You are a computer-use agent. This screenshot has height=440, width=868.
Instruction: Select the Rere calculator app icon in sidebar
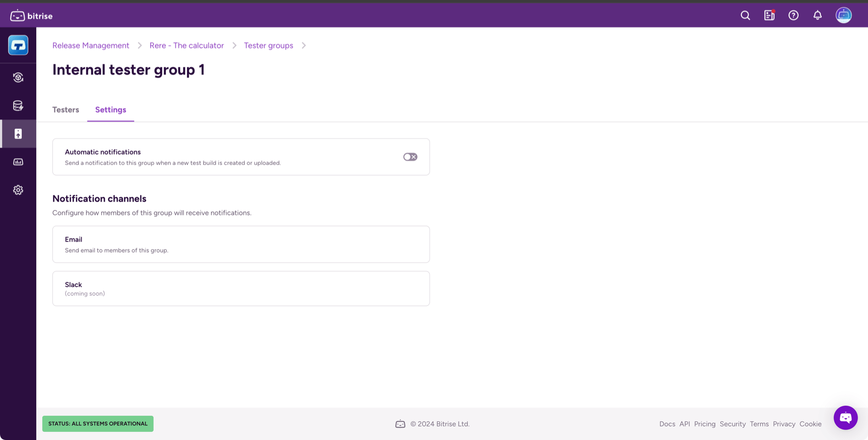coord(18,45)
